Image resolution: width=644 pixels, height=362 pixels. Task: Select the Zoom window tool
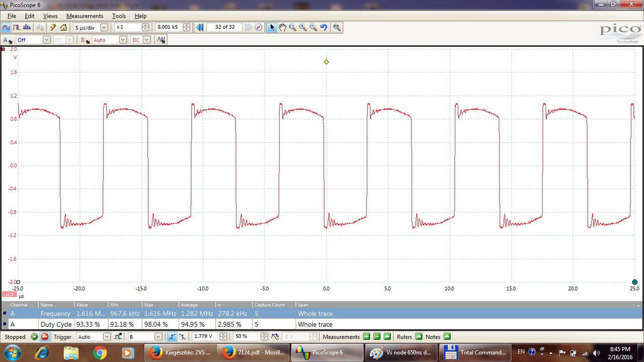coord(293,27)
